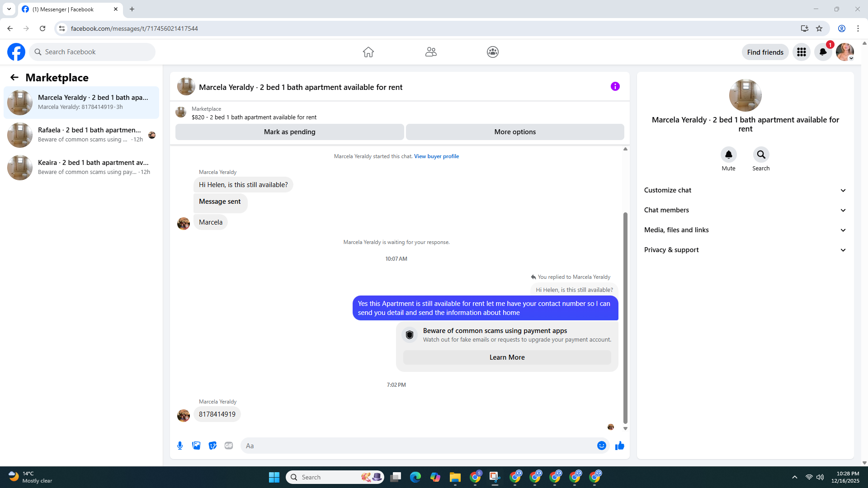Click the large listing photo in right panel
The width and height of the screenshot is (868, 488).
click(745, 95)
